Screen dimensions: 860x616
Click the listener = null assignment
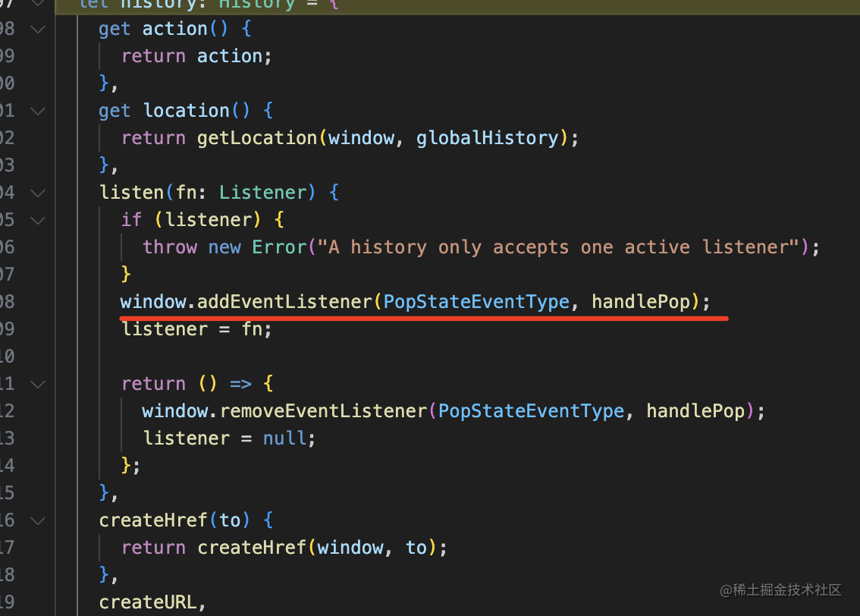(228, 438)
